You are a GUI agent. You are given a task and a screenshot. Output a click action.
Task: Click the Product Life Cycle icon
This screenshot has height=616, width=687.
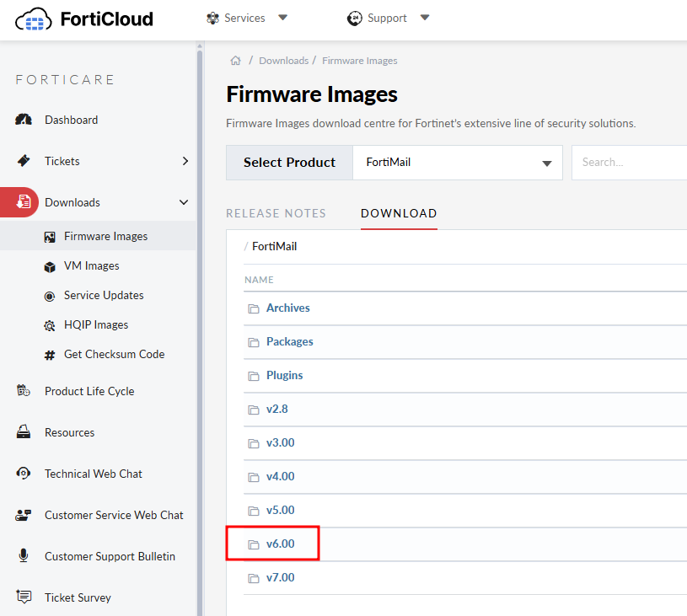point(24,391)
